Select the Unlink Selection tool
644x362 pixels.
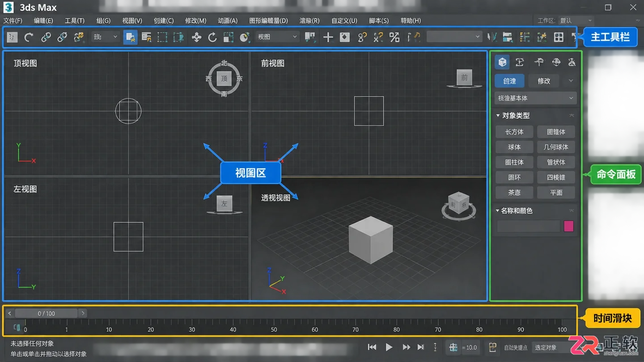point(62,37)
